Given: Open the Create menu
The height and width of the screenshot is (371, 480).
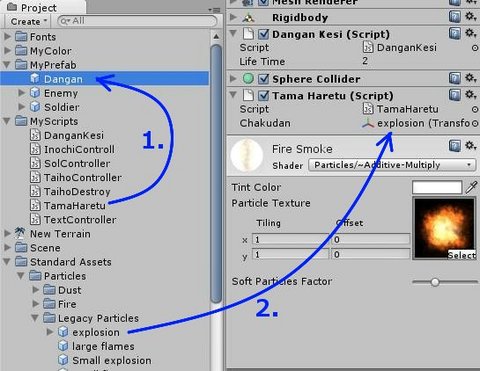Looking at the screenshot, I should [x=28, y=22].
